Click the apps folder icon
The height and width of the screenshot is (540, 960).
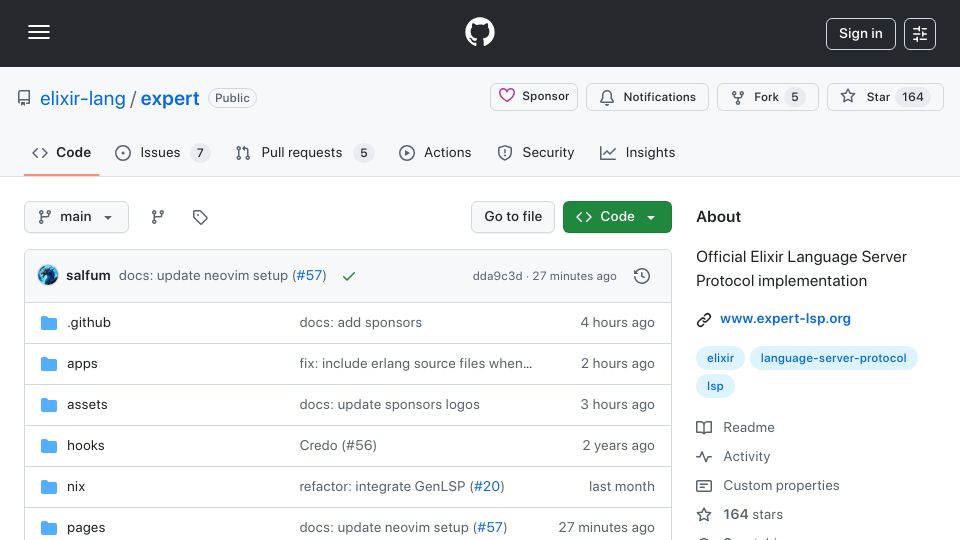[49, 364]
